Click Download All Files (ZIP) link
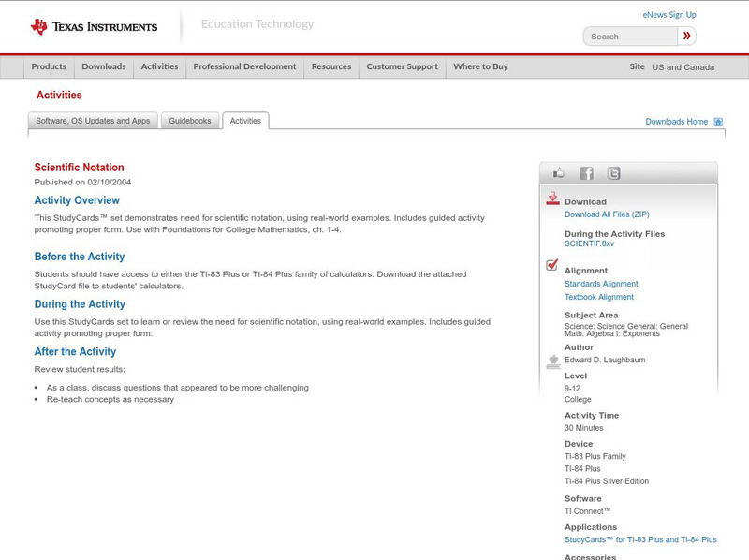This screenshot has width=749, height=560. tap(600, 214)
